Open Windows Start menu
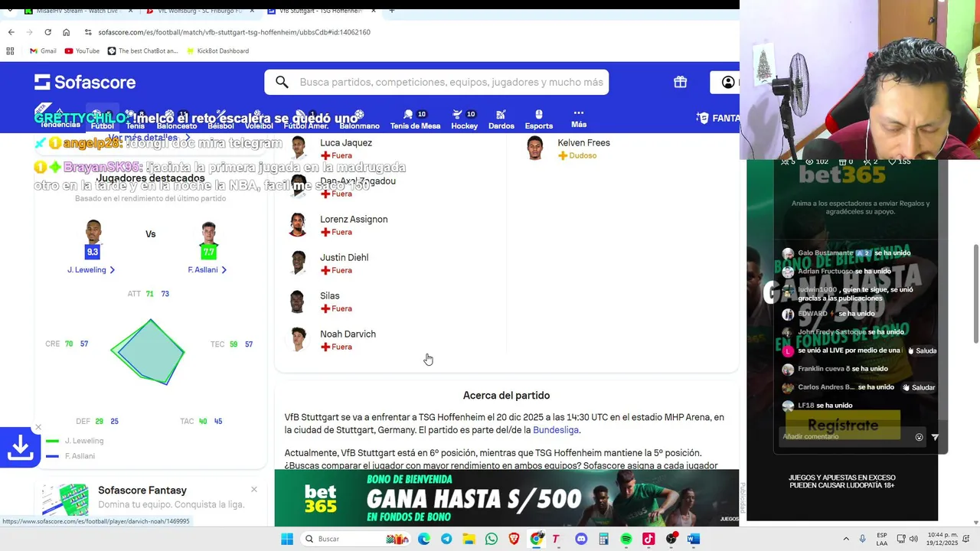The image size is (980, 551). point(287,539)
